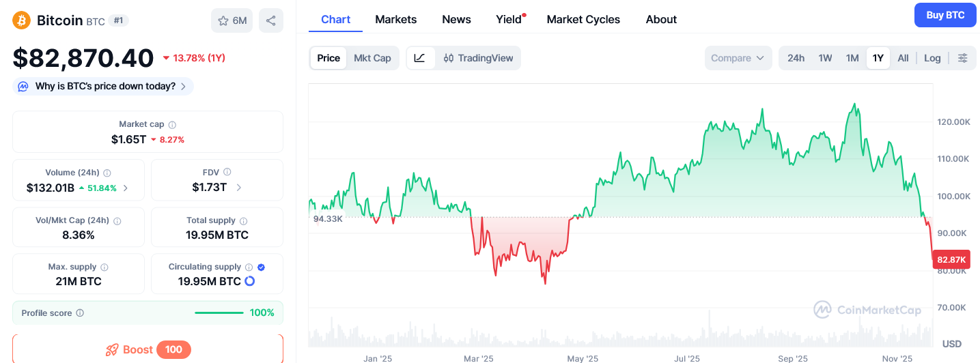This screenshot has width=980, height=363.
Task: Click the Bitcoin logo icon
Action: [22, 20]
